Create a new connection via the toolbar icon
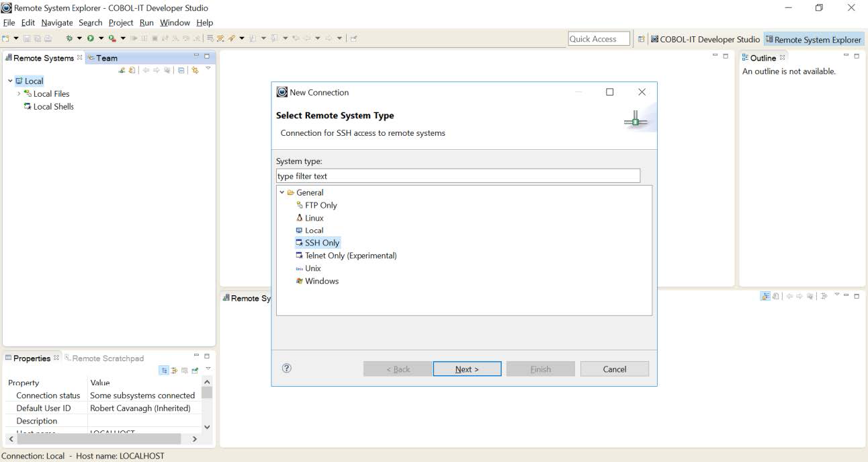Viewport: 868px width, 462px height. coord(122,69)
